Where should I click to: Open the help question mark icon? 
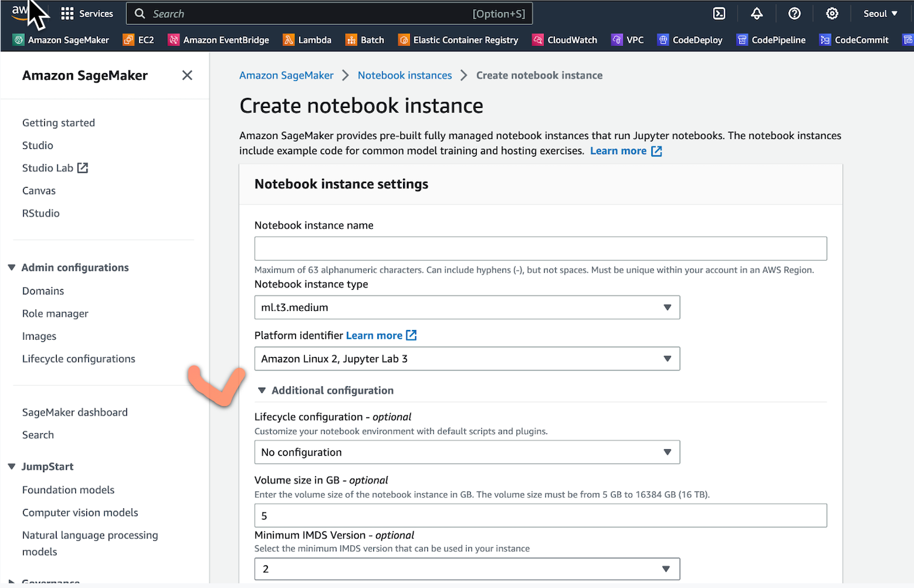click(x=794, y=14)
